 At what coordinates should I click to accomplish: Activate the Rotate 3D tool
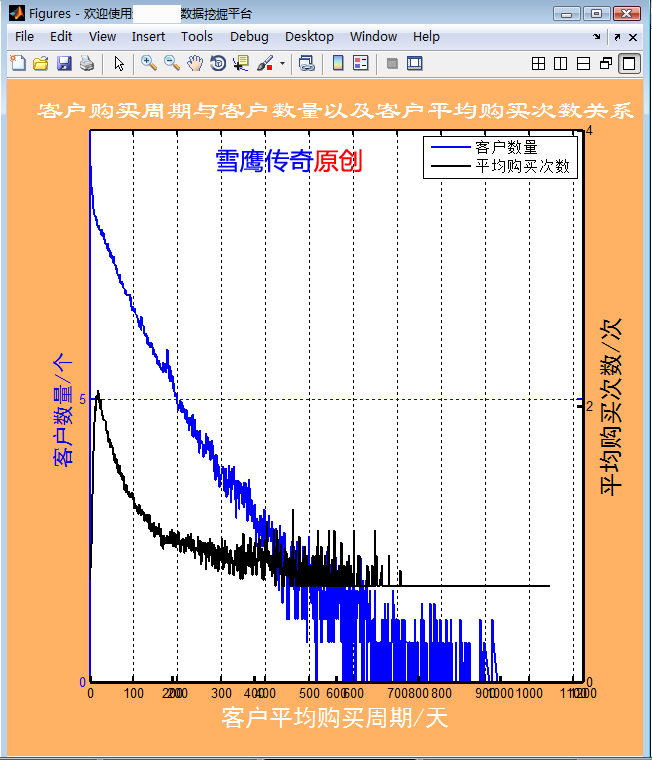point(218,64)
